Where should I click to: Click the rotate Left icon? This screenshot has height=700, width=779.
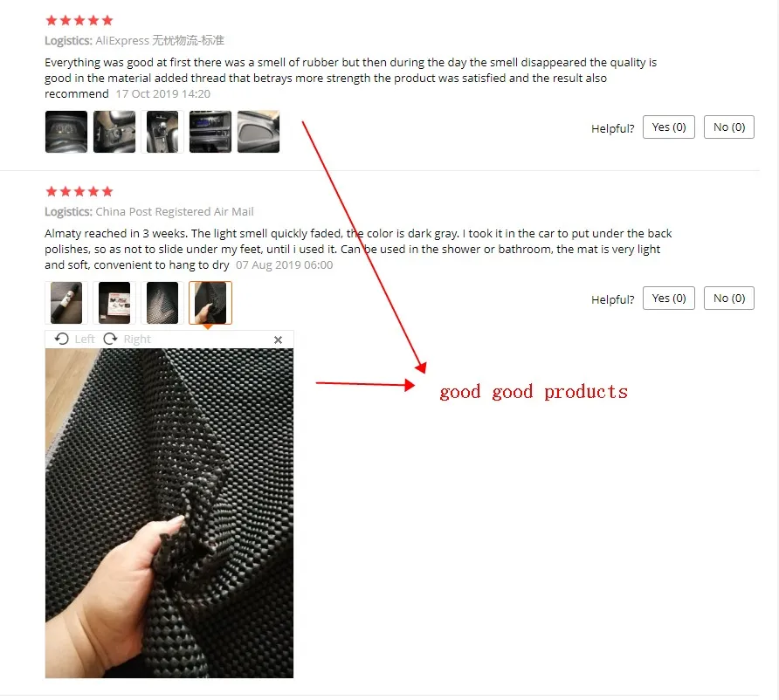point(62,339)
